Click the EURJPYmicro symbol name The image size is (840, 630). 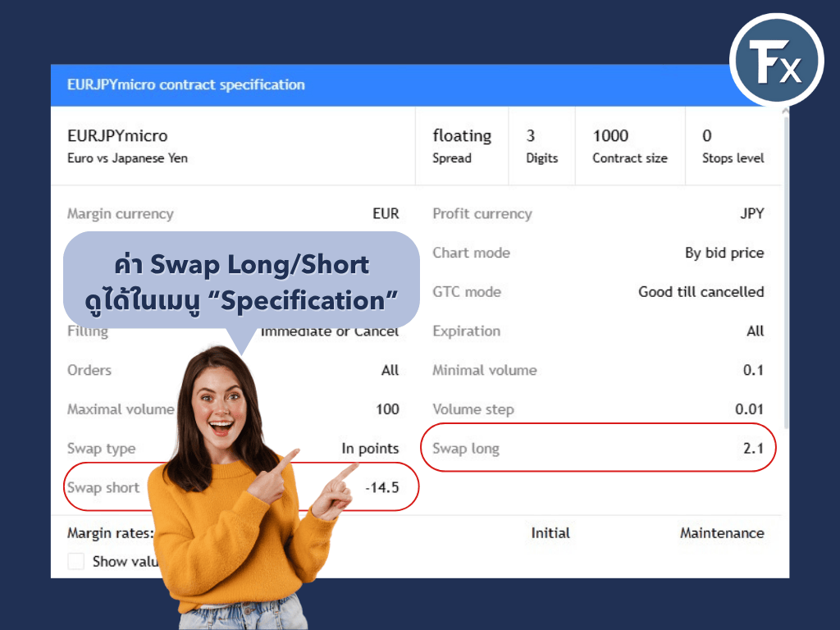click(x=117, y=136)
